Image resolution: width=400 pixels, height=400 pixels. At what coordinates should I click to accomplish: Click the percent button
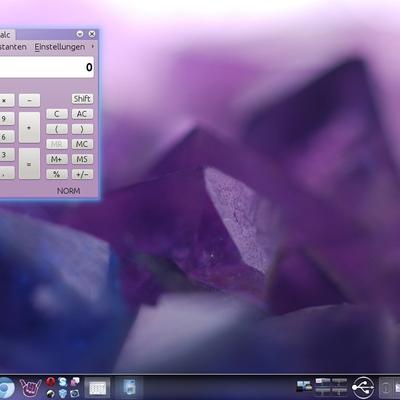click(57, 174)
